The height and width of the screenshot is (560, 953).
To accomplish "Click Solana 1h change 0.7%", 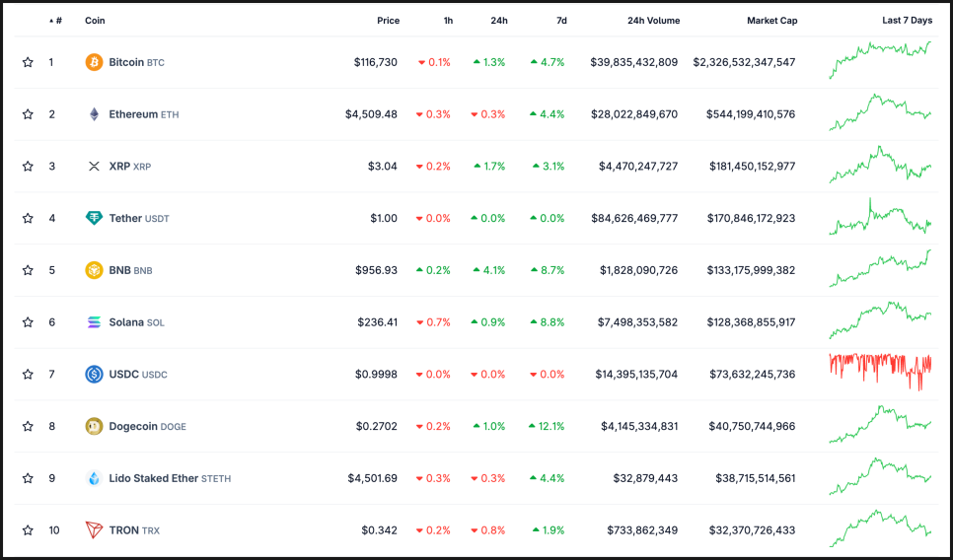I will [434, 322].
